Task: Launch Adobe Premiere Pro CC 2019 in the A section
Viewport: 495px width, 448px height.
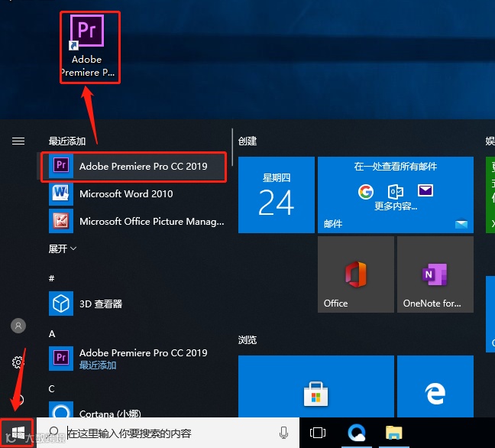Action: point(134,359)
